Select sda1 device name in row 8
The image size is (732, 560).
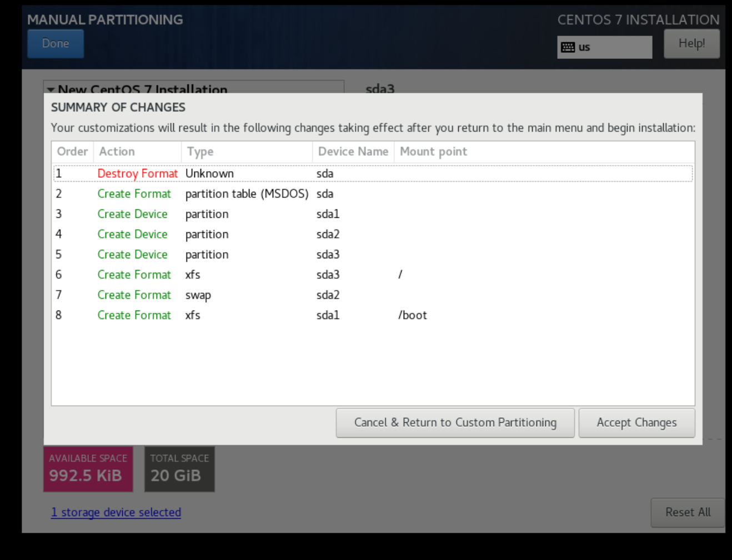328,315
